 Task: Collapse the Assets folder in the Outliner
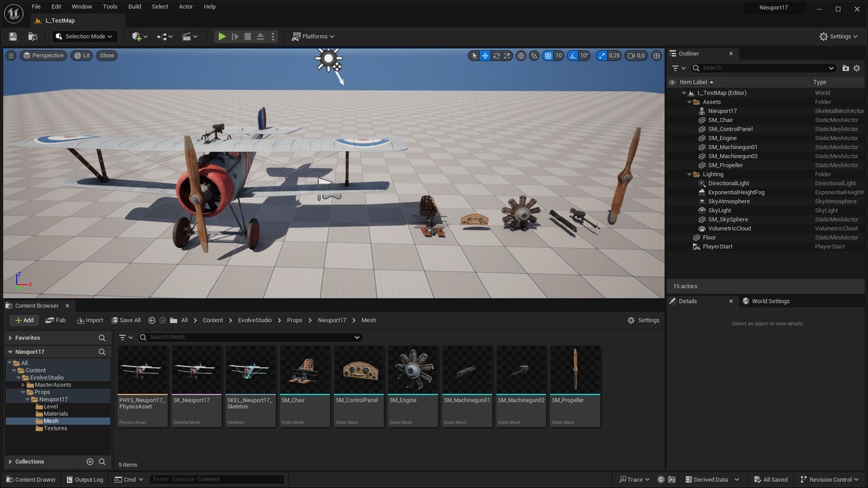click(689, 102)
